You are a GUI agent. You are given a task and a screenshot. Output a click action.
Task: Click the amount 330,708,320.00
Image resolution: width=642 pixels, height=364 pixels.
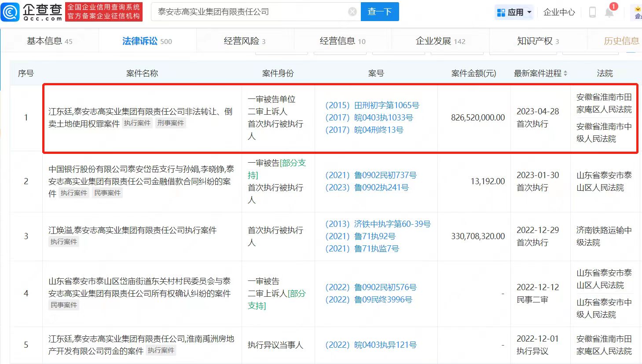[478, 237]
